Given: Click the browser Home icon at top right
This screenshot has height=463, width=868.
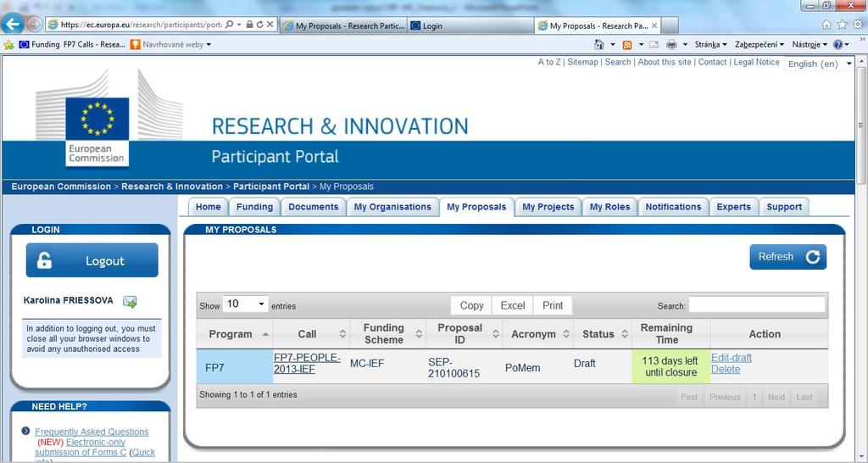Looking at the screenshot, I should pyautogui.click(x=827, y=25).
